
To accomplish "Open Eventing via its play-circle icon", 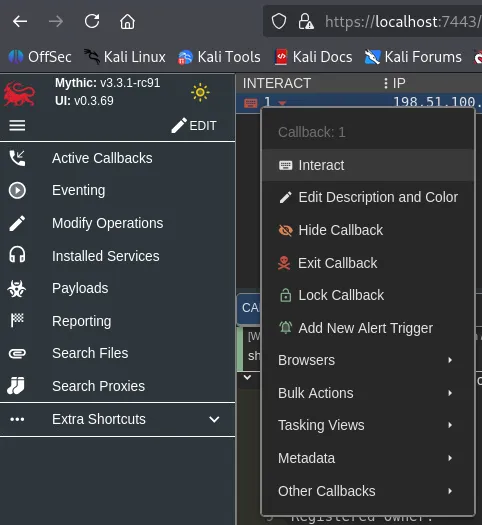I will point(17,191).
